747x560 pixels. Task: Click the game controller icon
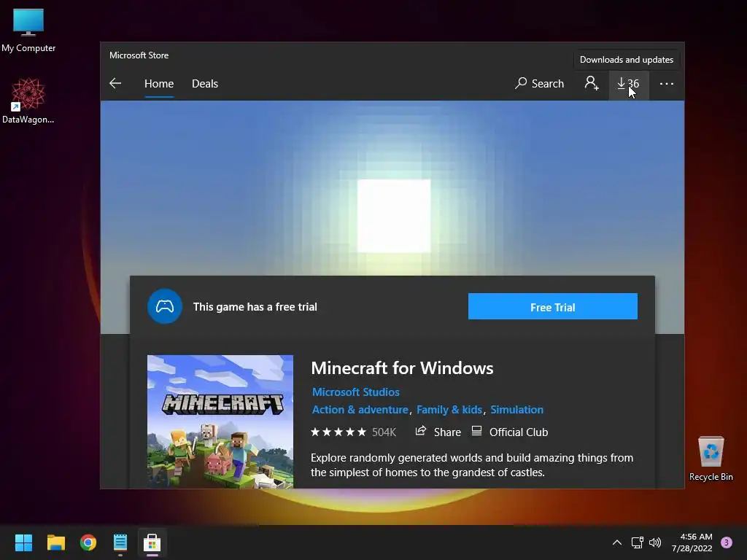165,306
